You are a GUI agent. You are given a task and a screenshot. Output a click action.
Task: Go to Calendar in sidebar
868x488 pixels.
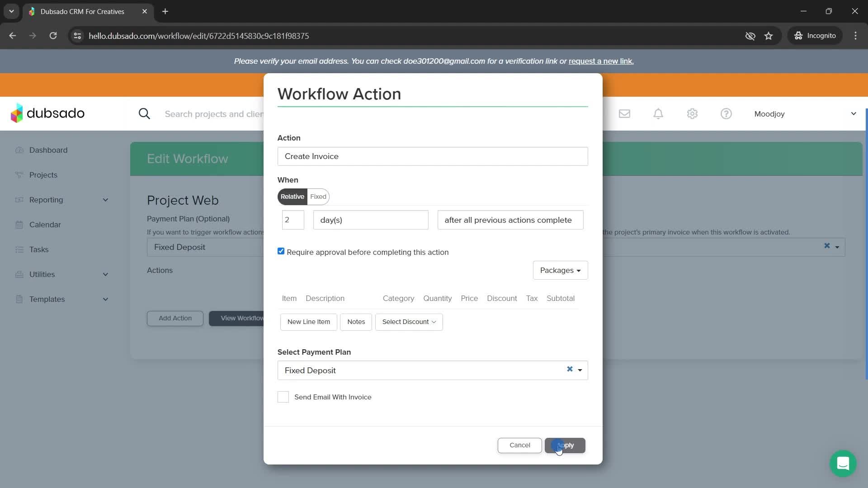45,225
